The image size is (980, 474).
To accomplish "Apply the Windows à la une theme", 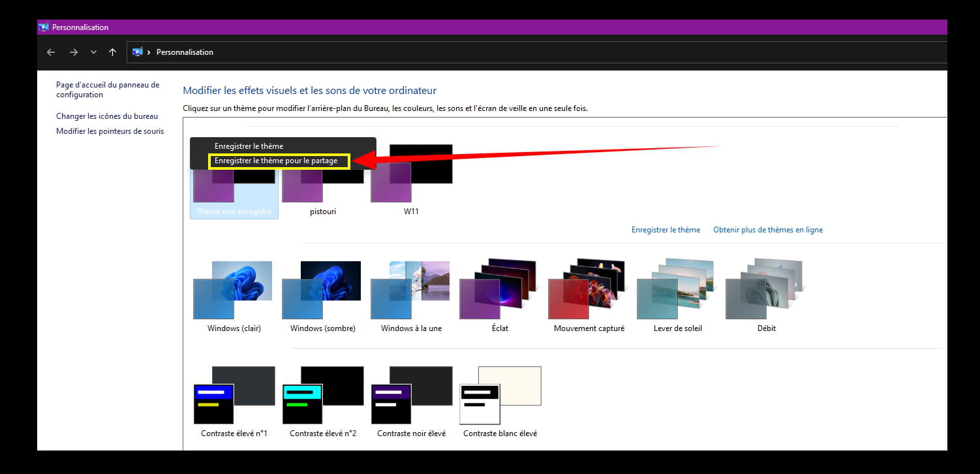I will point(412,296).
